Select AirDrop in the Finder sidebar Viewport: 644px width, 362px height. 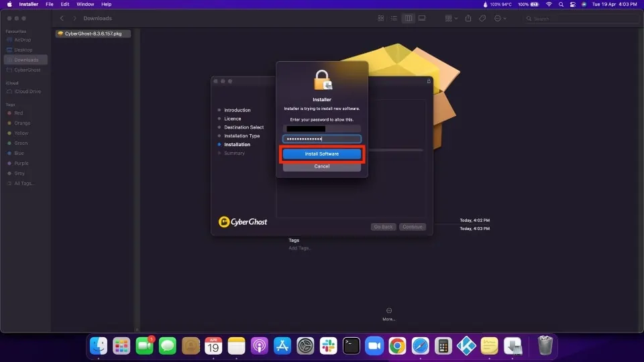tap(25, 40)
